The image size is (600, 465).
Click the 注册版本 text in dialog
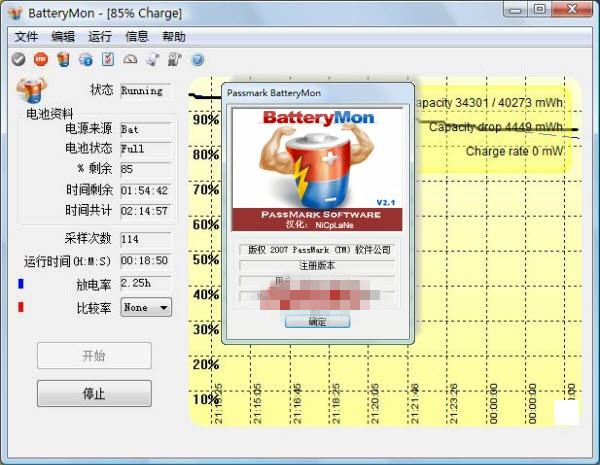coord(317,265)
